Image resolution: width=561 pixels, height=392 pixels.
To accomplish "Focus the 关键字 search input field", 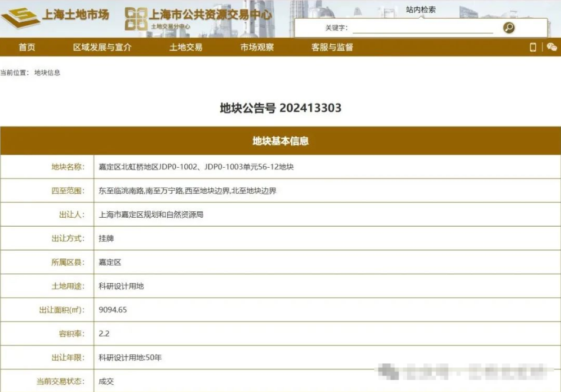I will tap(422, 28).
